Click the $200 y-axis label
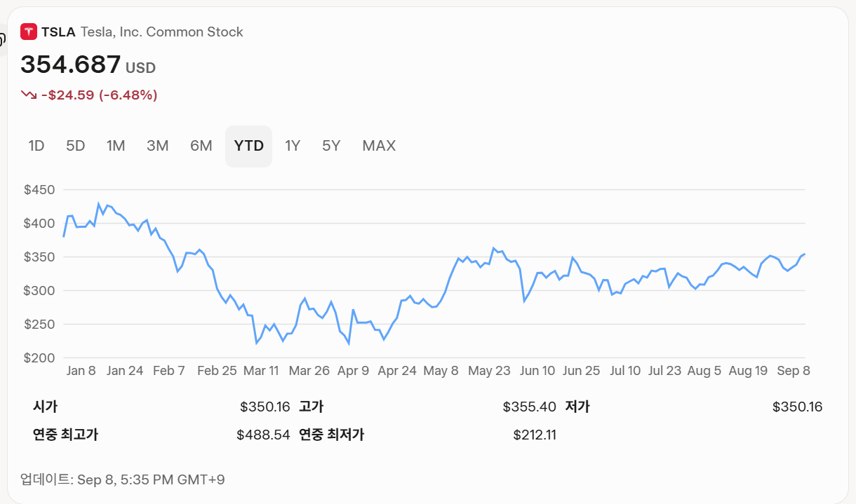This screenshot has width=856, height=504. [39, 358]
